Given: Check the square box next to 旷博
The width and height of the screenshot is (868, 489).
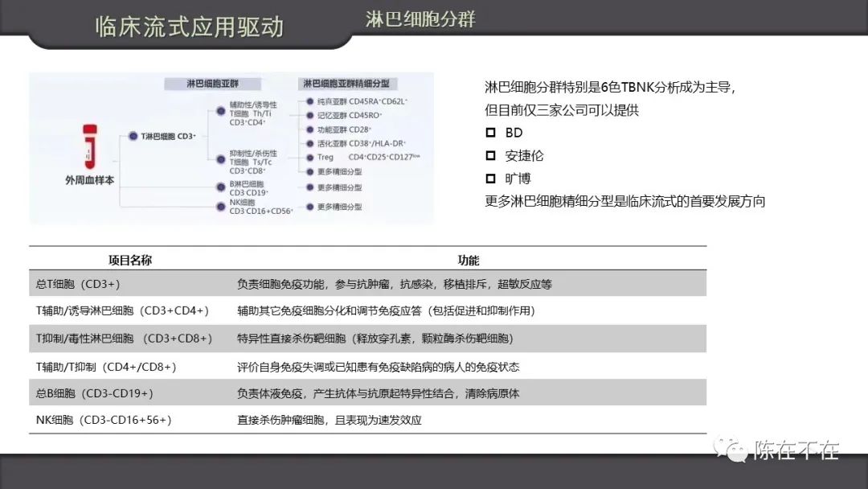Looking at the screenshot, I should coord(491,178).
